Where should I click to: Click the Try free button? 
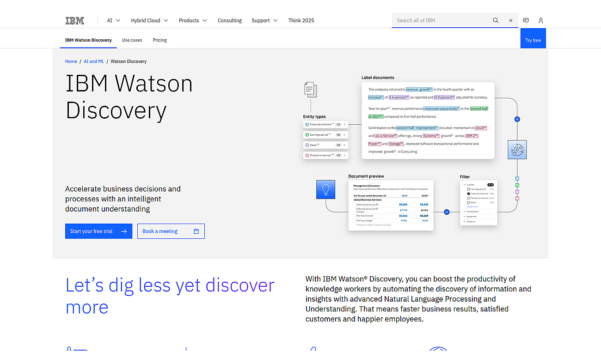(x=533, y=38)
